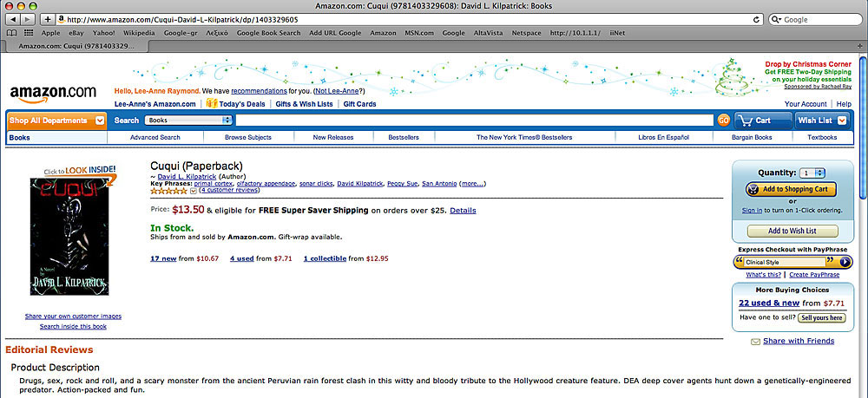The width and height of the screenshot is (868, 398).
Task: Go to New Releases
Action: (333, 137)
